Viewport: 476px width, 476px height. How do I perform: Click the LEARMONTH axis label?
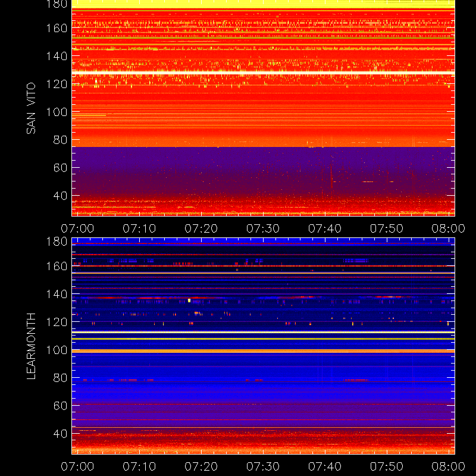31,346
